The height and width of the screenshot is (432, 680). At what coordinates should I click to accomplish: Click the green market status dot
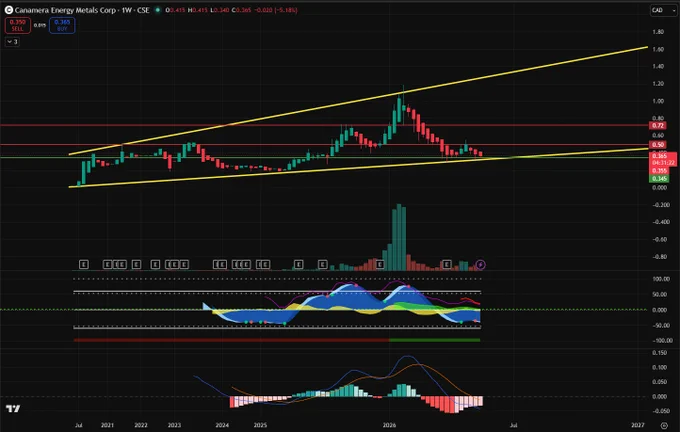(x=158, y=10)
